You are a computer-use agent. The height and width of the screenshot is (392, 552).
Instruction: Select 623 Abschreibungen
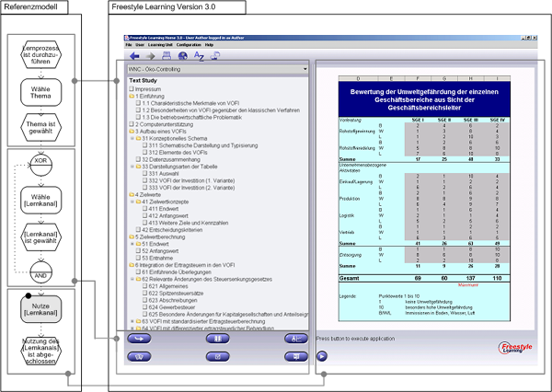click(173, 300)
